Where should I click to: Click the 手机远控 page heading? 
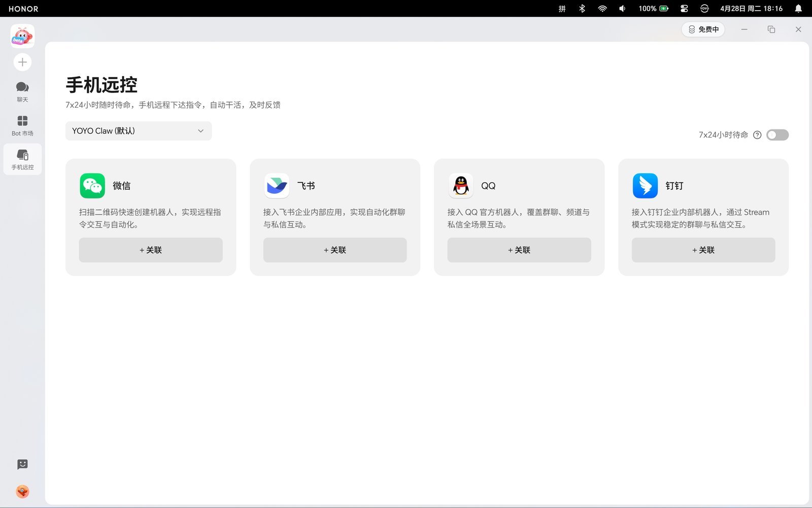point(101,85)
